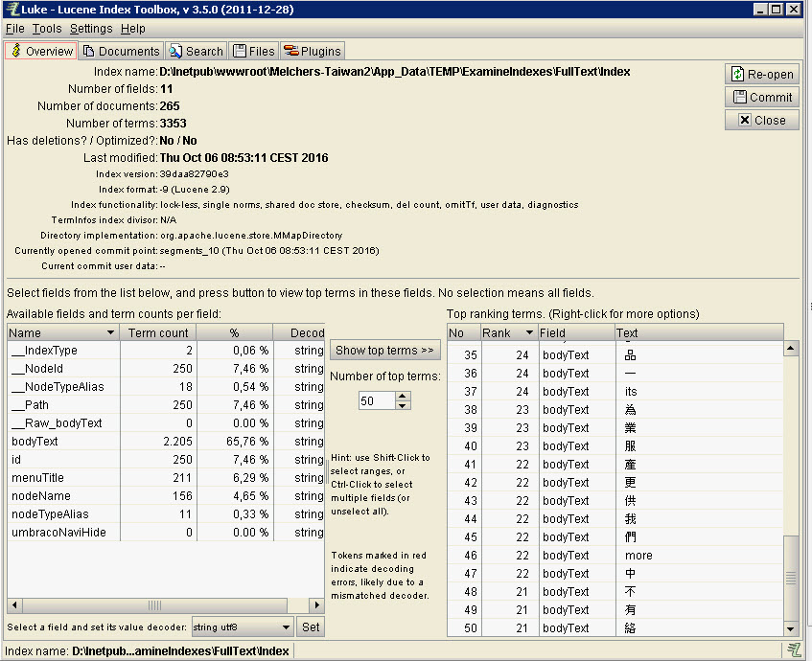Select top term row 37 'its'
Image resolution: width=812 pixels, height=661 pixels.
tap(615, 391)
